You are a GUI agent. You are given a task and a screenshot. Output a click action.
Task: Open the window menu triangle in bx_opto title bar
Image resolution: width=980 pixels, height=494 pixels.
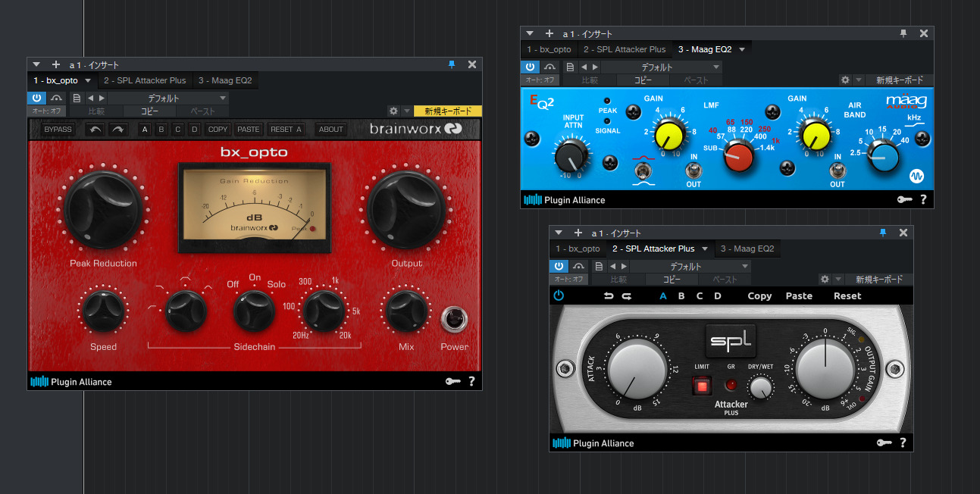point(36,64)
